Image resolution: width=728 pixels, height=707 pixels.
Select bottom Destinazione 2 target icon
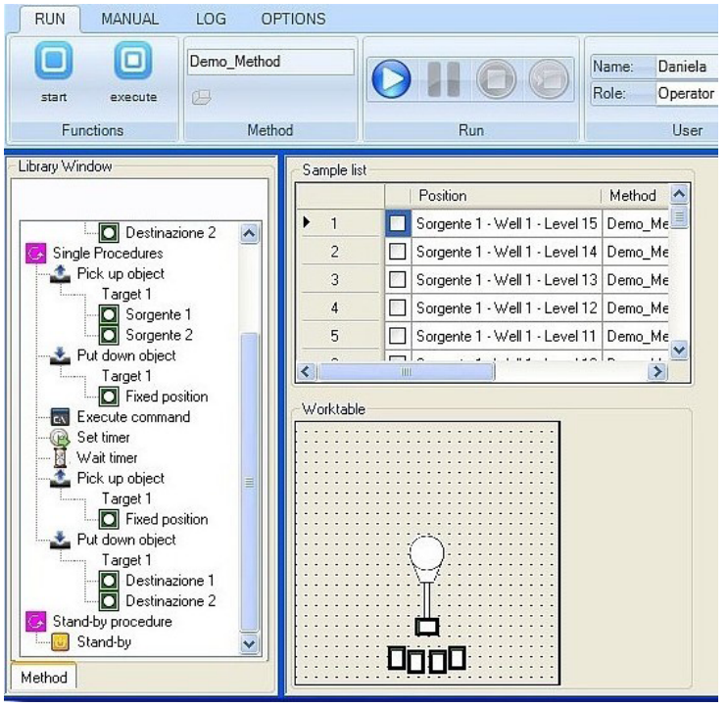109,601
